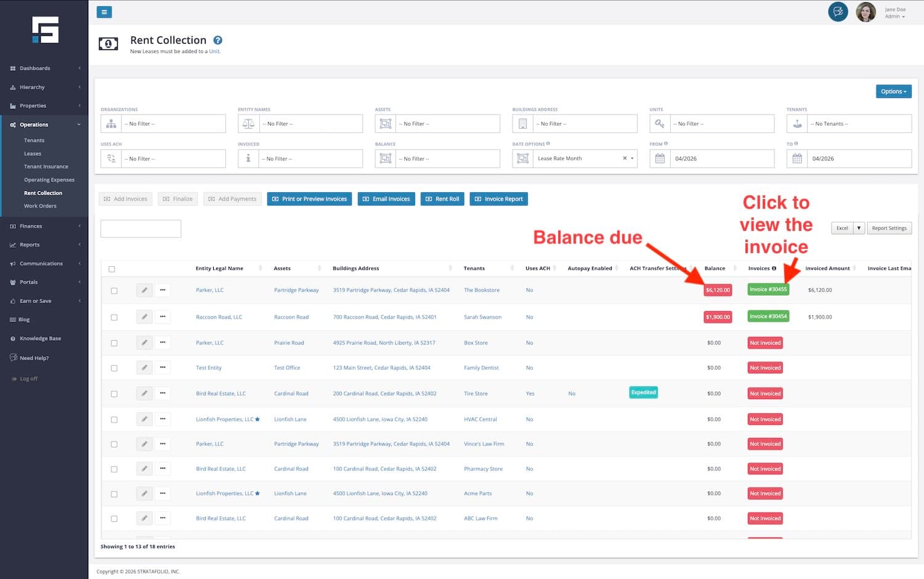Open Invoice #30455 green badge
The width and height of the screenshot is (924, 579).
768,289
